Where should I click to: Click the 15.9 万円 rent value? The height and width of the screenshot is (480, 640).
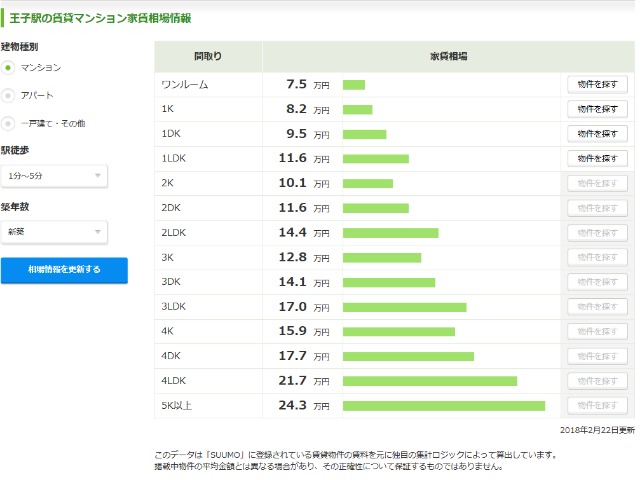tap(304, 331)
